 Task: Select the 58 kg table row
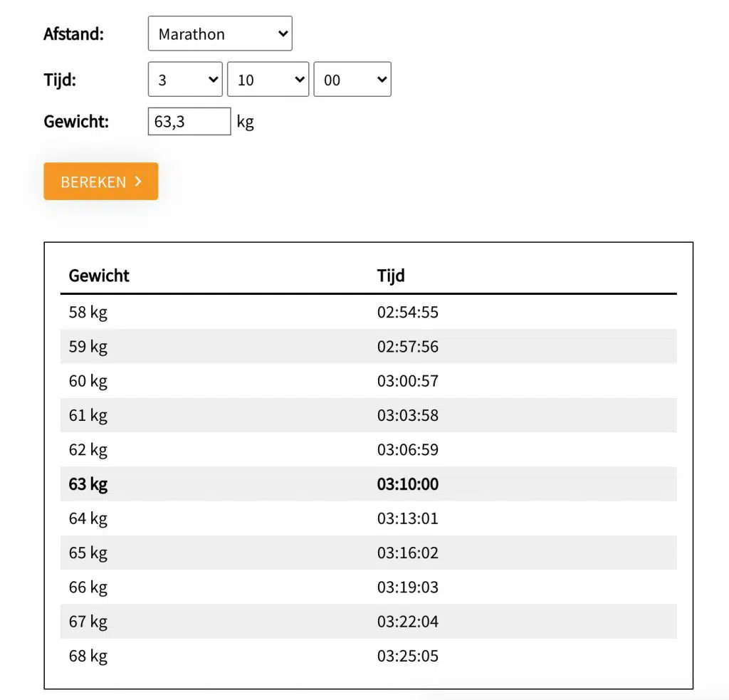point(368,313)
